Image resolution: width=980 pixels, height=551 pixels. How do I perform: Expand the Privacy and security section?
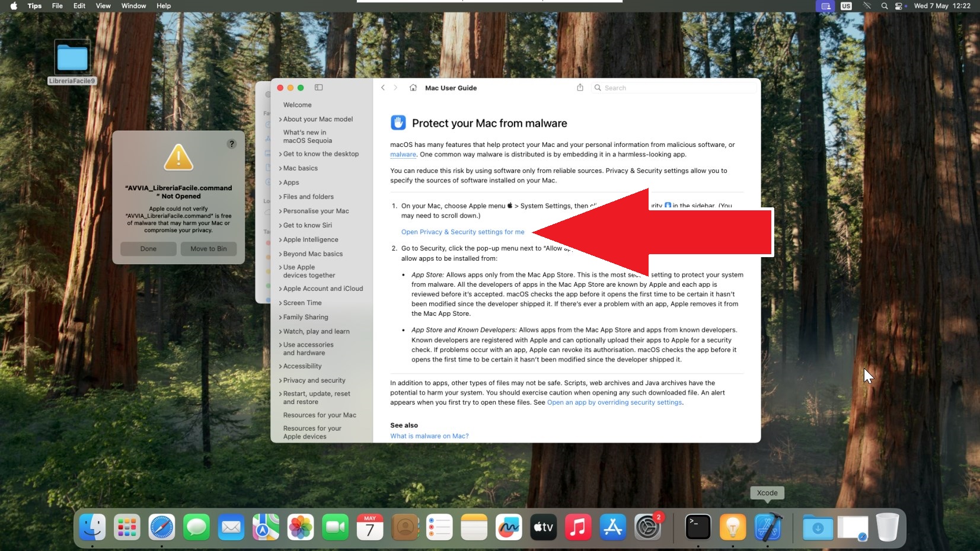[314, 380]
